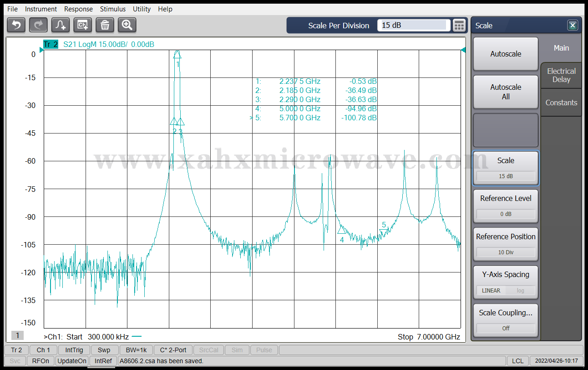Activate the zoom magnifier icon
The height and width of the screenshot is (370, 588).
[x=127, y=25]
